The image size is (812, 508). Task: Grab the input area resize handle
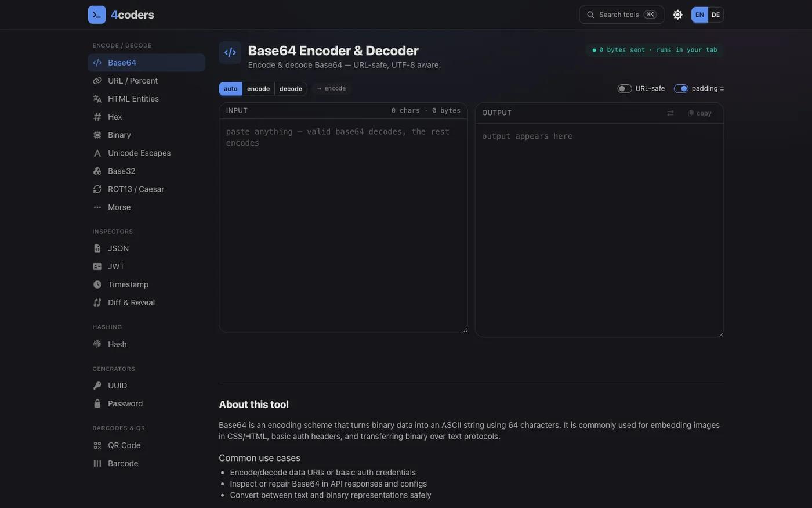click(x=464, y=329)
